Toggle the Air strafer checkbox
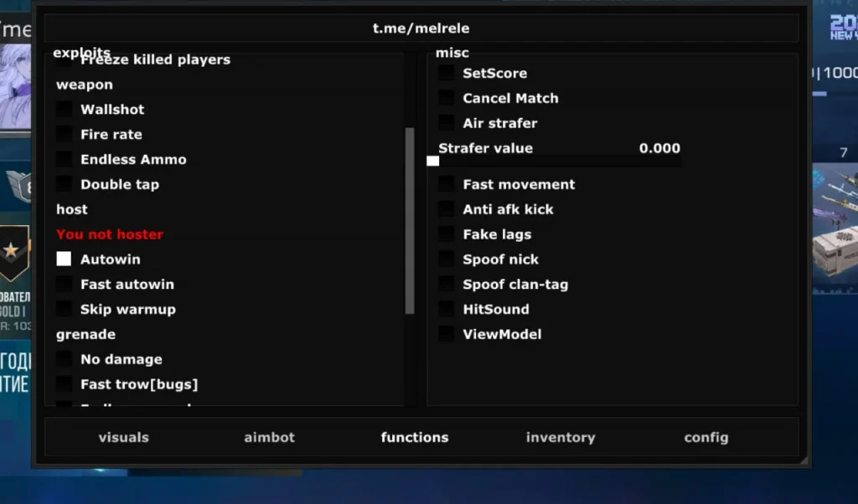 click(447, 123)
